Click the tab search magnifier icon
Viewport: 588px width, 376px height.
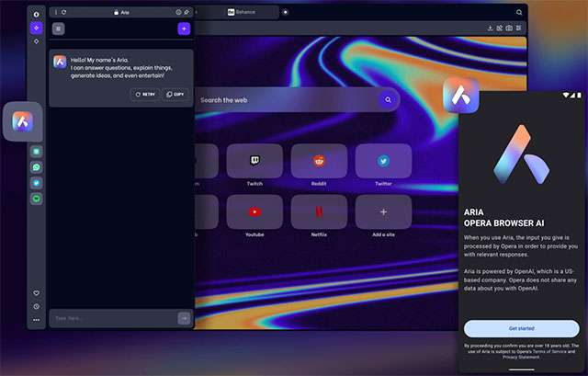[519, 12]
